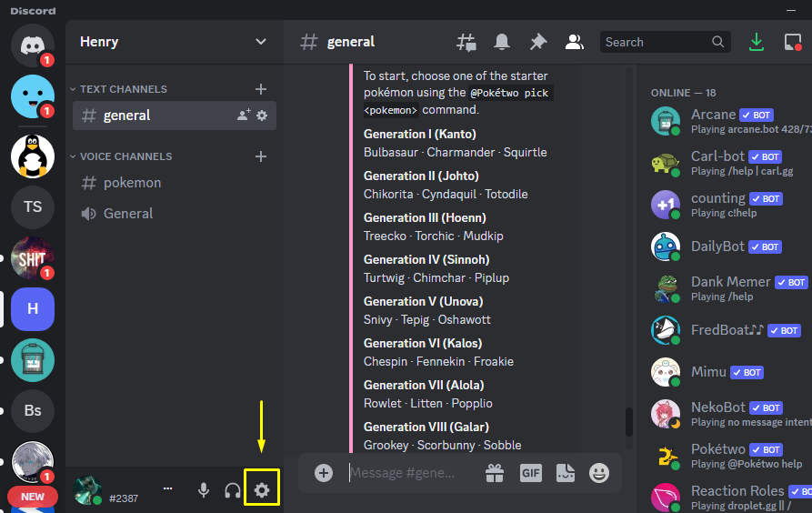This screenshot has width=812, height=513.
Task: Open counting bot profile
Action: point(730,205)
